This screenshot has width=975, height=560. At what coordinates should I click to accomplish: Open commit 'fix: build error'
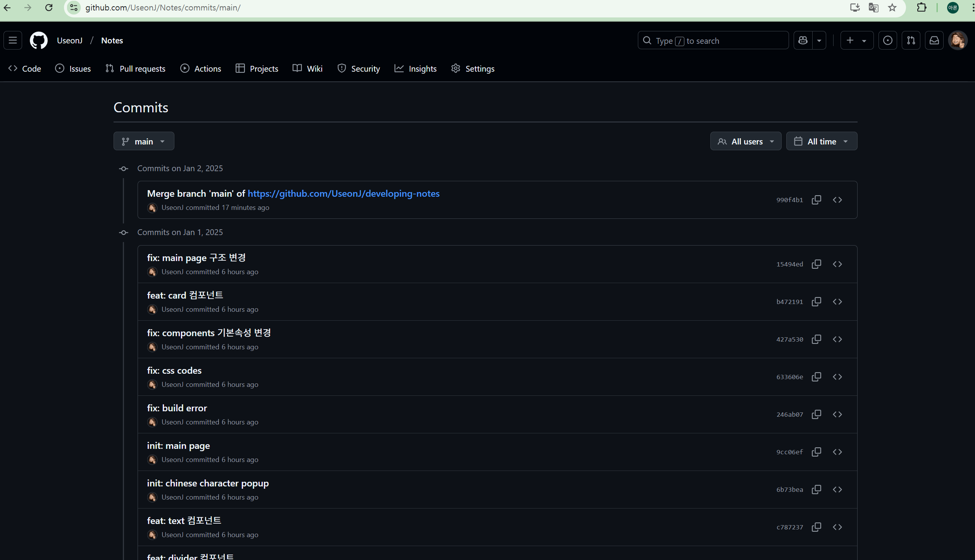[177, 408]
